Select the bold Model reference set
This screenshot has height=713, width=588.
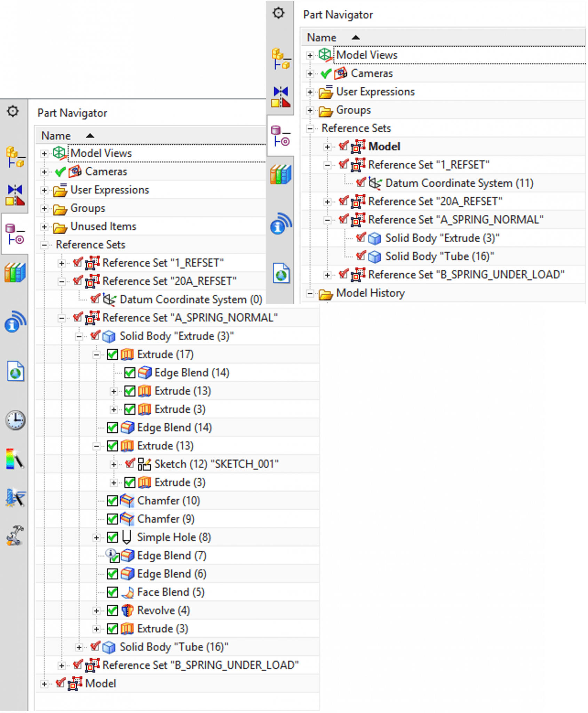pos(384,147)
